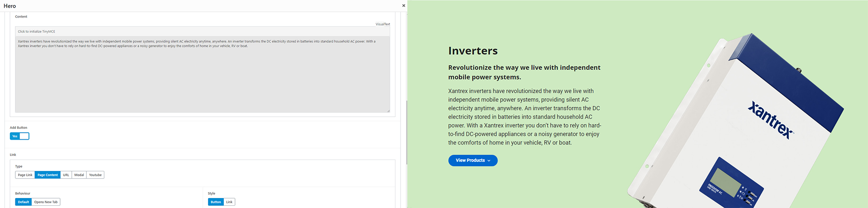Screen dimensions: 868x208
Task: Click the 'Type' field label
Action: point(19,166)
